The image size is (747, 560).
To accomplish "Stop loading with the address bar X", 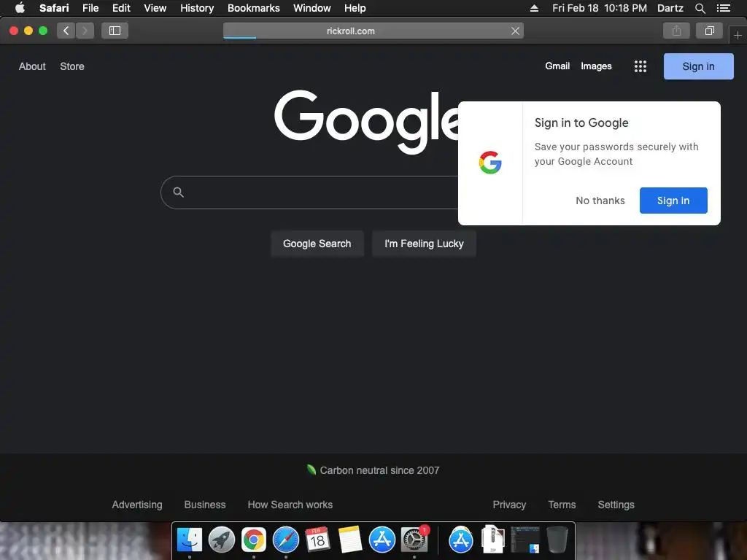I will click(x=515, y=31).
